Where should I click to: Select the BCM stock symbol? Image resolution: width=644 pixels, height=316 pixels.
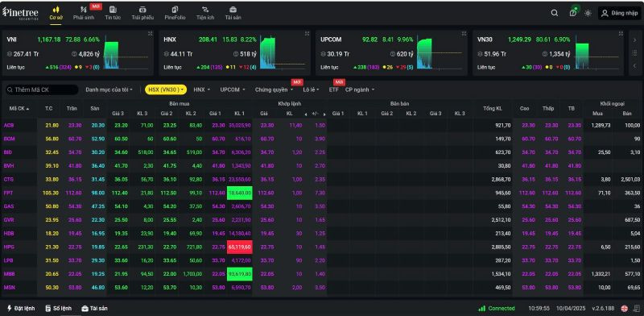[9, 139]
